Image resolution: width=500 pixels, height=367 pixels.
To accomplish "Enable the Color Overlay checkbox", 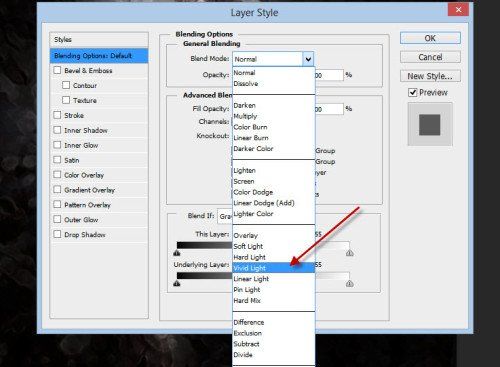I will click(x=57, y=175).
